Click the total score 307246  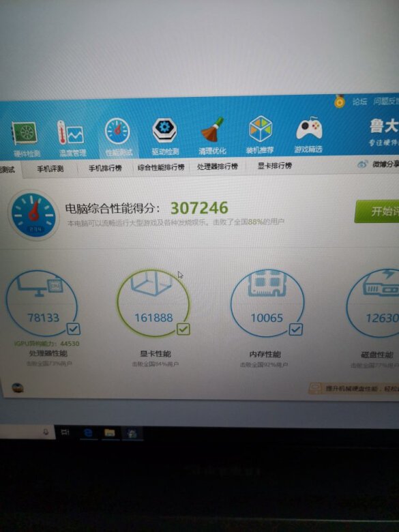click(199, 208)
